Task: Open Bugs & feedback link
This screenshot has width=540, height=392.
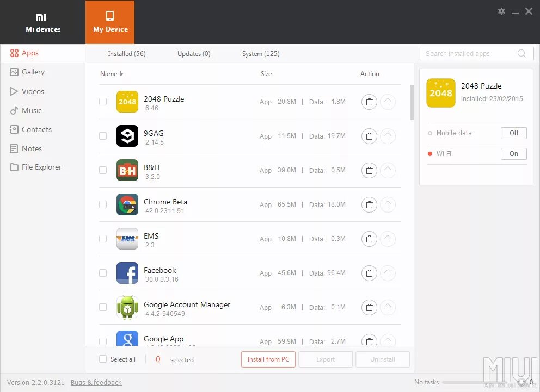Action: [96, 382]
